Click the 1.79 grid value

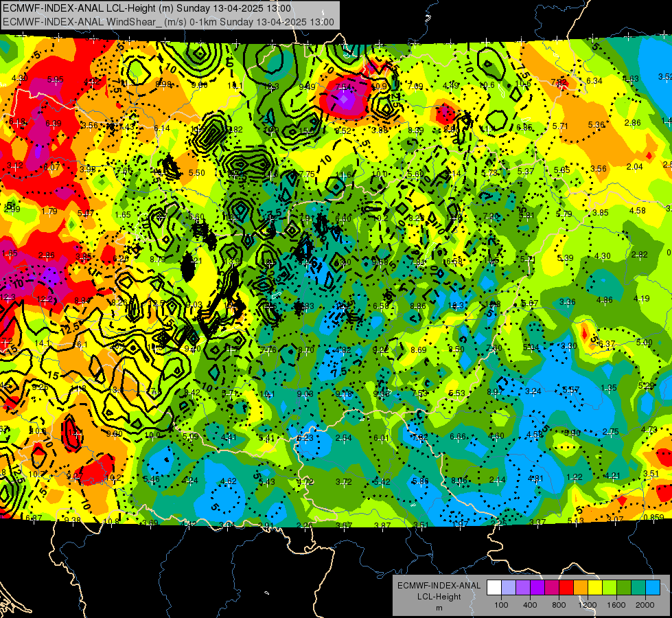[x=49, y=211]
